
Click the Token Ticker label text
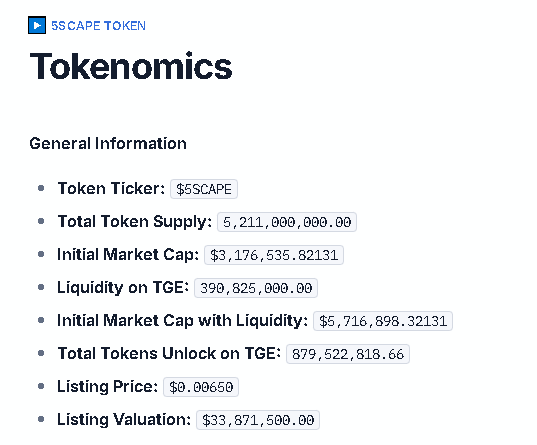click(111, 188)
